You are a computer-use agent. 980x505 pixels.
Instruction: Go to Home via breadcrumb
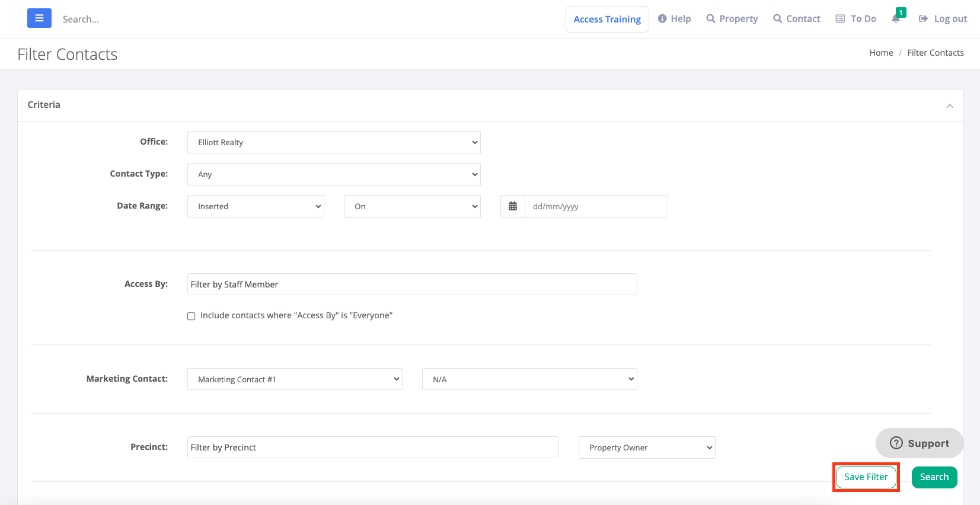click(x=881, y=53)
